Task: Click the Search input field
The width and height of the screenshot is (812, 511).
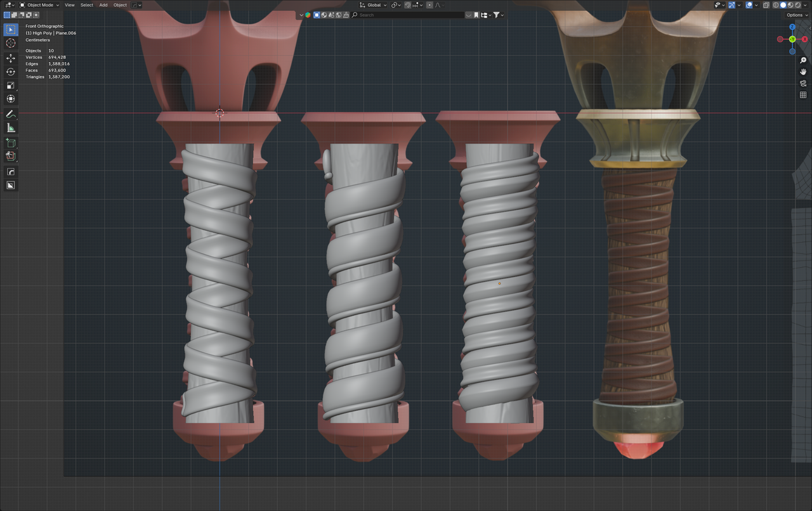Action: coord(408,15)
